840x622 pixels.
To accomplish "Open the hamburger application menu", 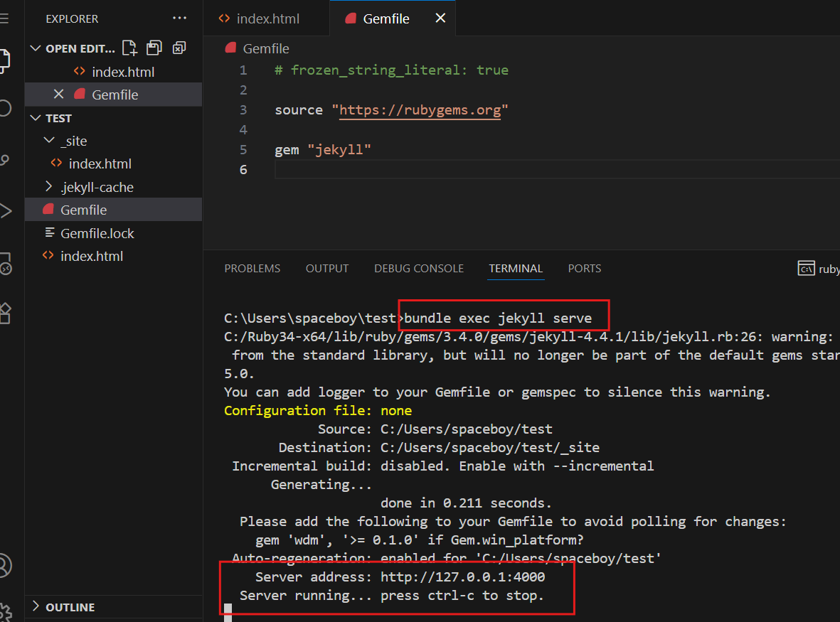I will pyautogui.click(x=4, y=18).
